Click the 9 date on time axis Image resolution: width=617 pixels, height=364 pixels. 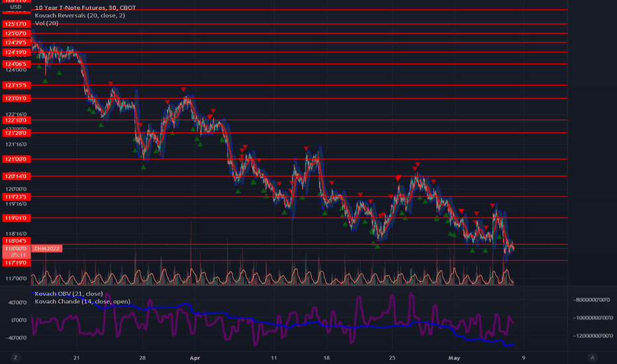[524, 357]
